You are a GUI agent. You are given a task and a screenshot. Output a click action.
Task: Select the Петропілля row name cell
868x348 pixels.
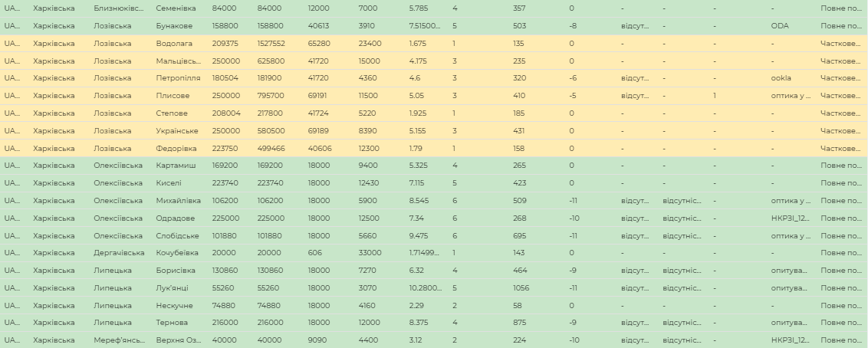(x=178, y=78)
